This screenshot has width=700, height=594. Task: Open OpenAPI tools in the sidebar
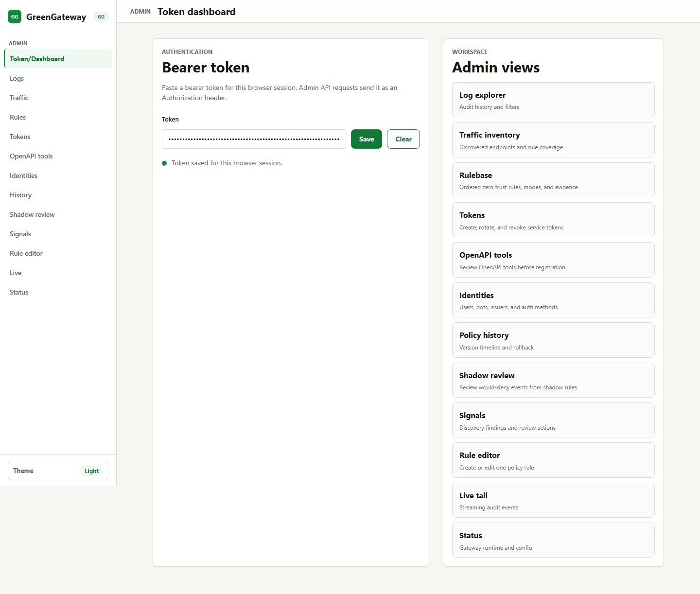[58, 156]
